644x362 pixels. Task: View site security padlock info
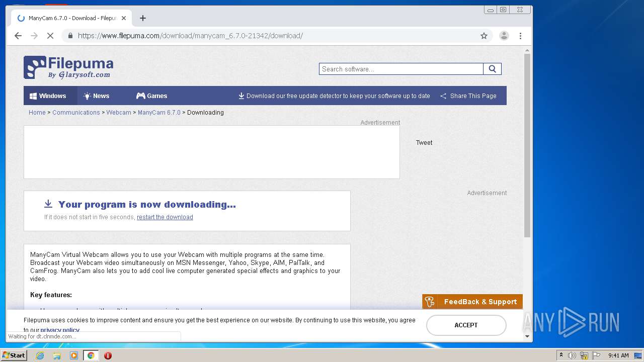click(x=70, y=36)
